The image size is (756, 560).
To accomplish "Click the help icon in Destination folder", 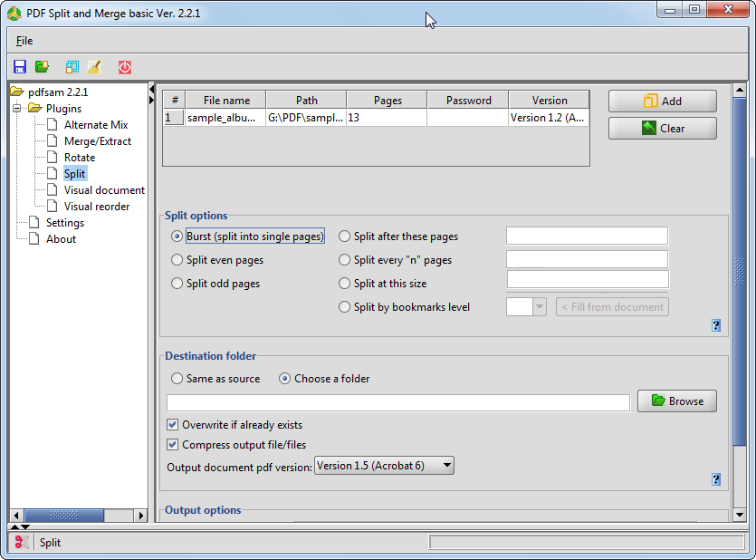I will click(x=716, y=479).
